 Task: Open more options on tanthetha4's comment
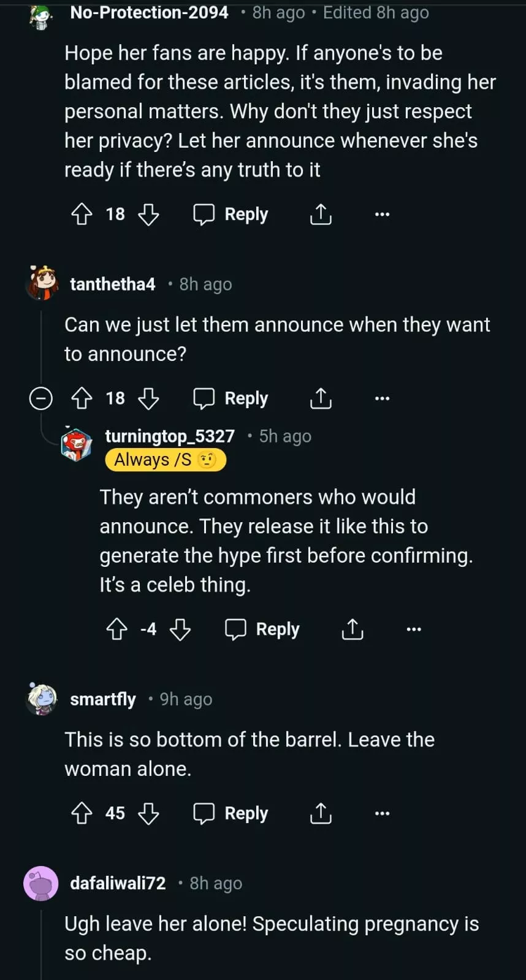[382, 399]
